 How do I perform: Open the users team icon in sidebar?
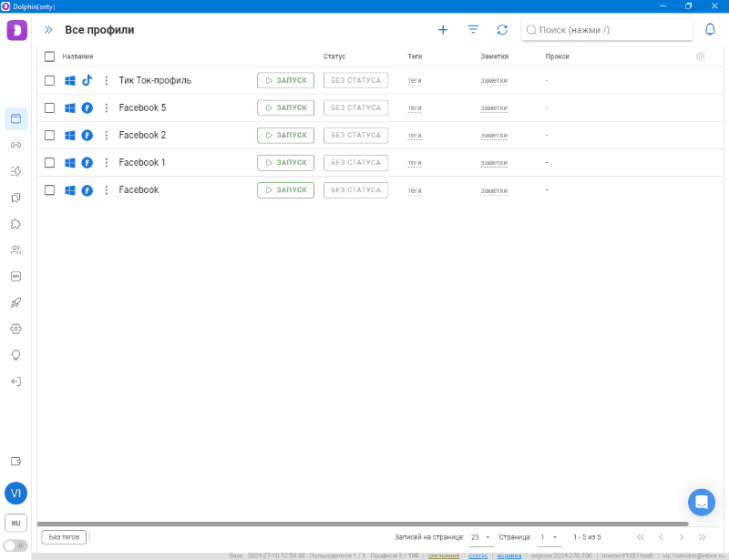click(x=15, y=249)
